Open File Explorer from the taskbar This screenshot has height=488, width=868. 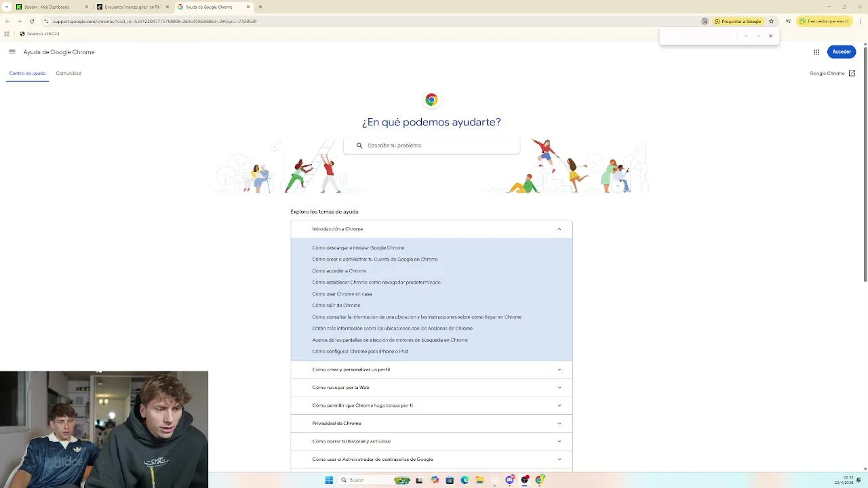(479, 480)
